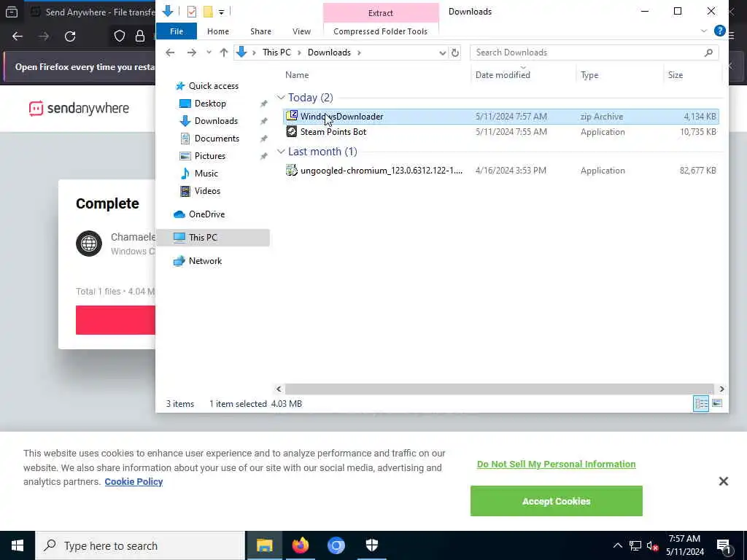Click the Extract contextual tab
The image size is (747, 560).
(x=380, y=13)
